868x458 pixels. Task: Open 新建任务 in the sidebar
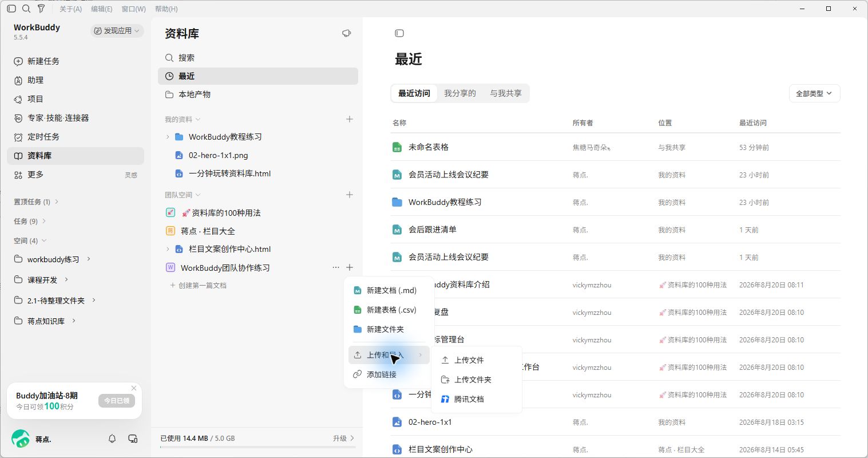click(x=76, y=61)
